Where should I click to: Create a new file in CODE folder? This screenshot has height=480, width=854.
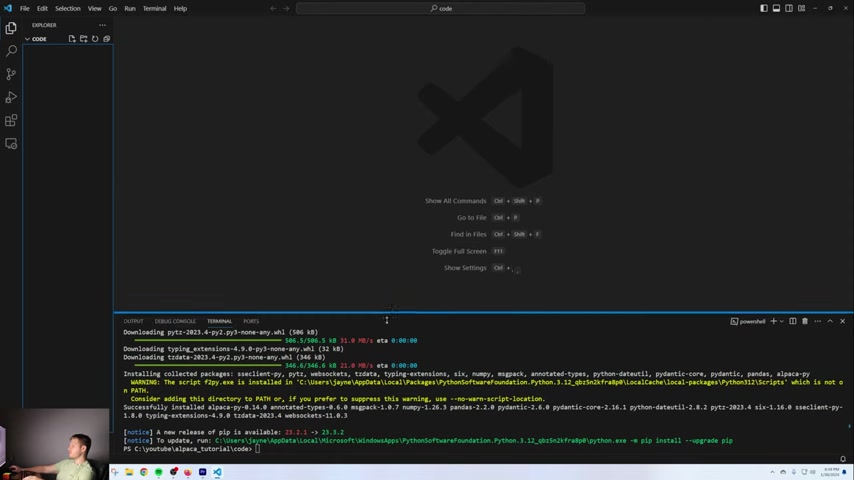(x=72, y=39)
